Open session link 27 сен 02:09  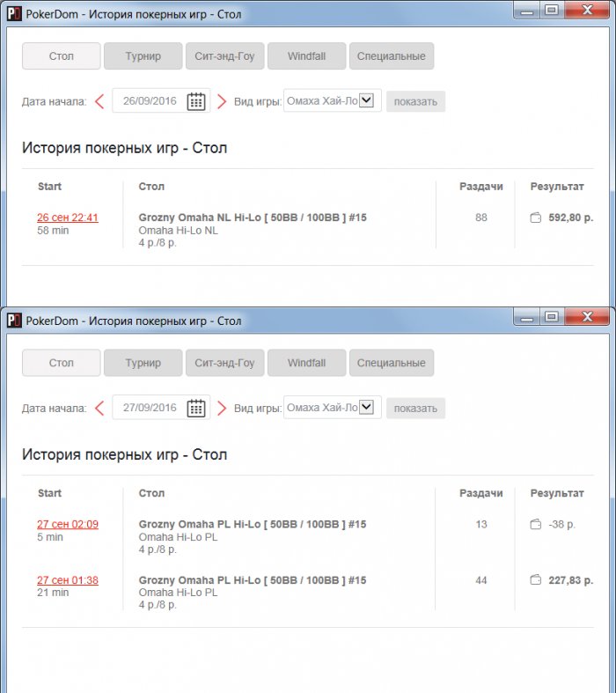pyautogui.click(x=68, y=524)
